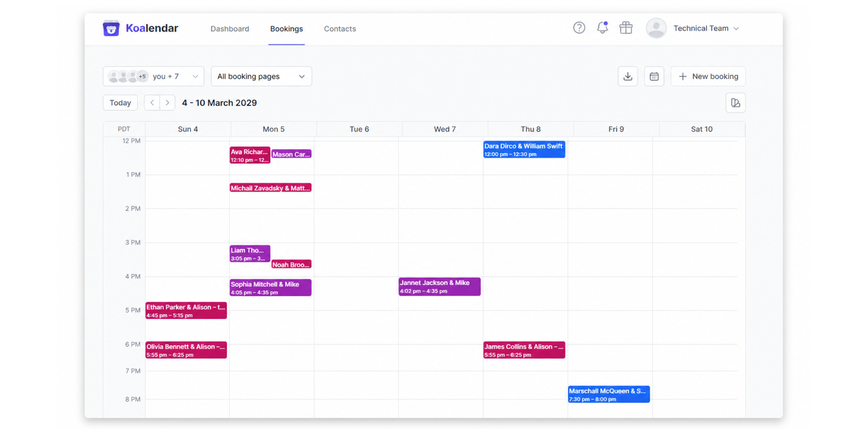This screenshot has width=868, height=434.
Task: Click the Tue 6 column header
Action: pyautogui.click(x=359, y=129)
